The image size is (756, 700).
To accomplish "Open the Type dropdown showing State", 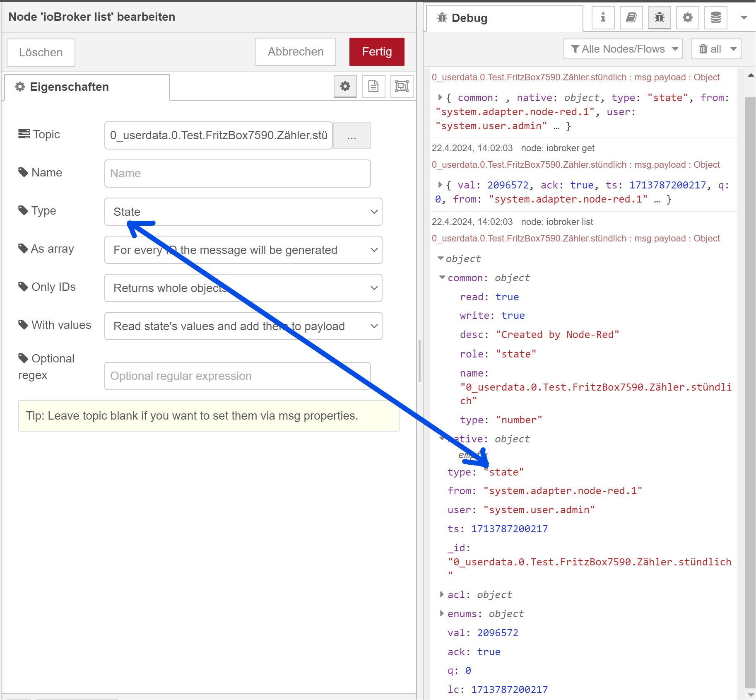I will [x=243, y=212].
